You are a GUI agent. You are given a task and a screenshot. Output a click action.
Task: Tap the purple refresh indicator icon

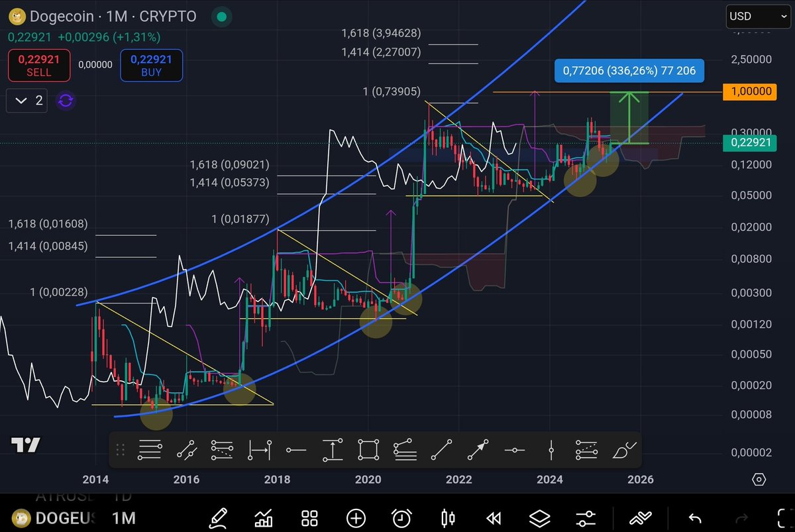(x=66, y=101)
